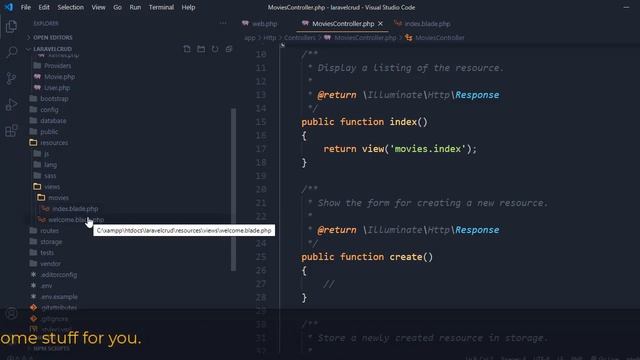Open the Go menu

118,7
